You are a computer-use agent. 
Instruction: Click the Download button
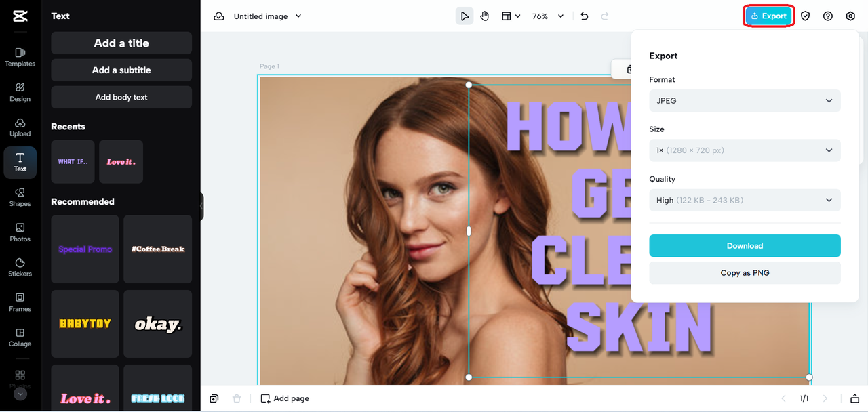click(745, 246)
